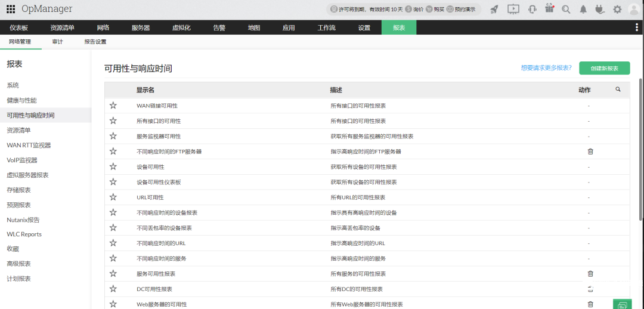Open the apps grid menu icon
Screen dimensions: 644x309
pyautogui.click(x=11, y=9)
